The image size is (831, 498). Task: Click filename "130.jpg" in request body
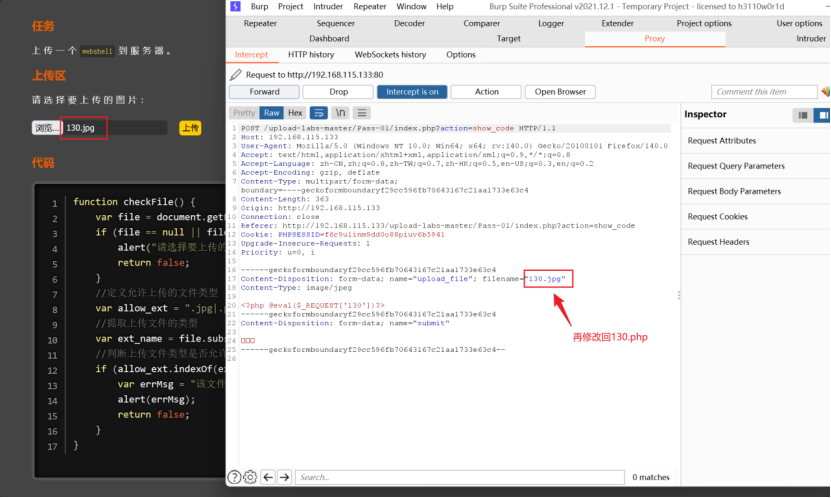(x=546, y=279)
